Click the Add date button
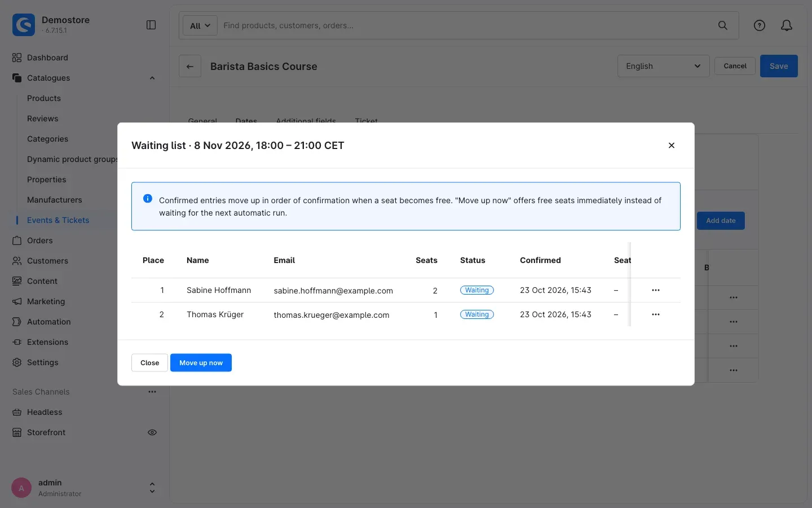The image size is (812, 508). click(721, 221)
